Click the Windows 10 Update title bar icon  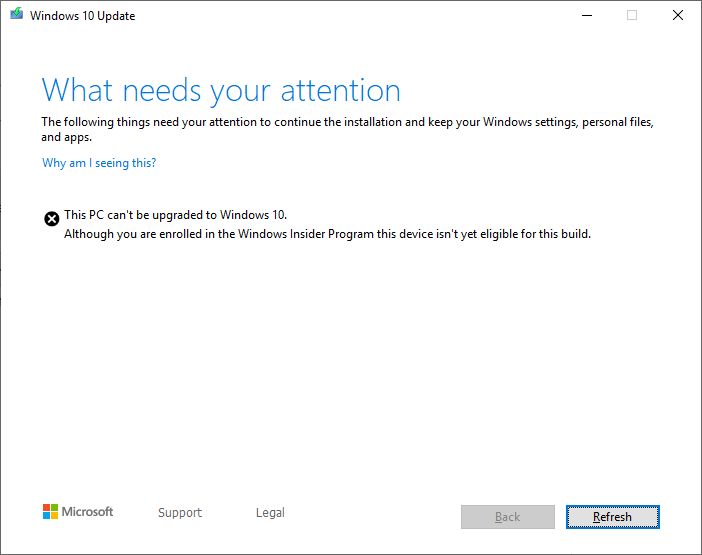click(17, 14)
